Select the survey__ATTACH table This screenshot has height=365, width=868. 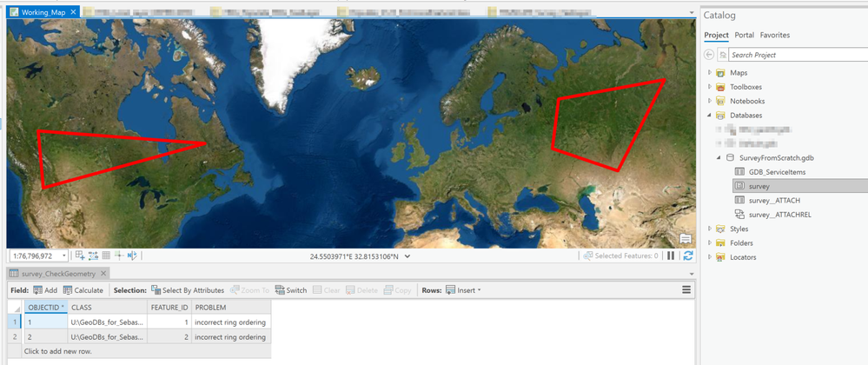point(774,201)
